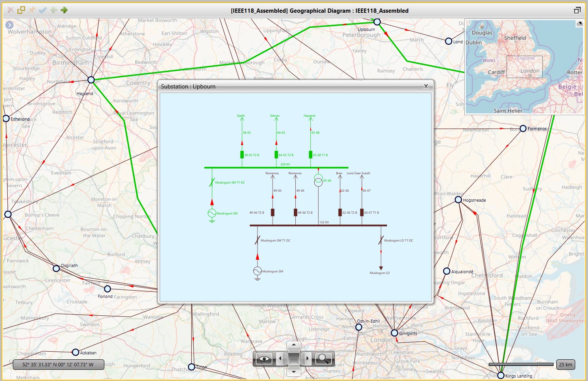Select the Hogsmeade substation node

[458, 200]
